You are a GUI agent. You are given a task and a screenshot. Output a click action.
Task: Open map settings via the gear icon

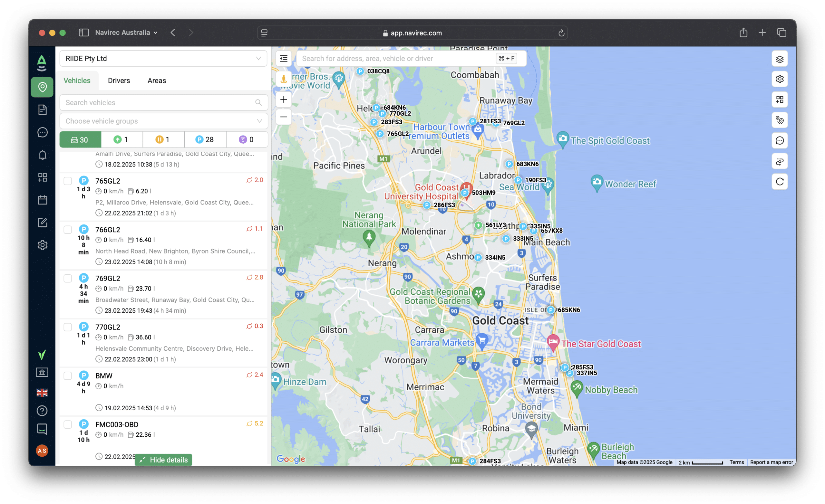click(780, 79)
